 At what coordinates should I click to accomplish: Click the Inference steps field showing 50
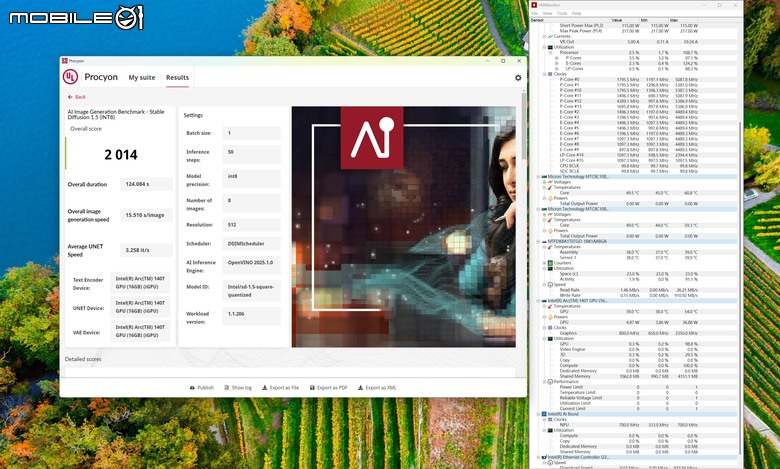tap(251, 155)
